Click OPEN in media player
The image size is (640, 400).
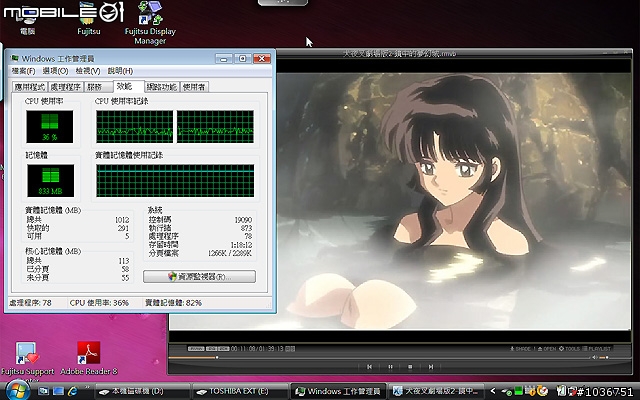click(x=547, y=349)
